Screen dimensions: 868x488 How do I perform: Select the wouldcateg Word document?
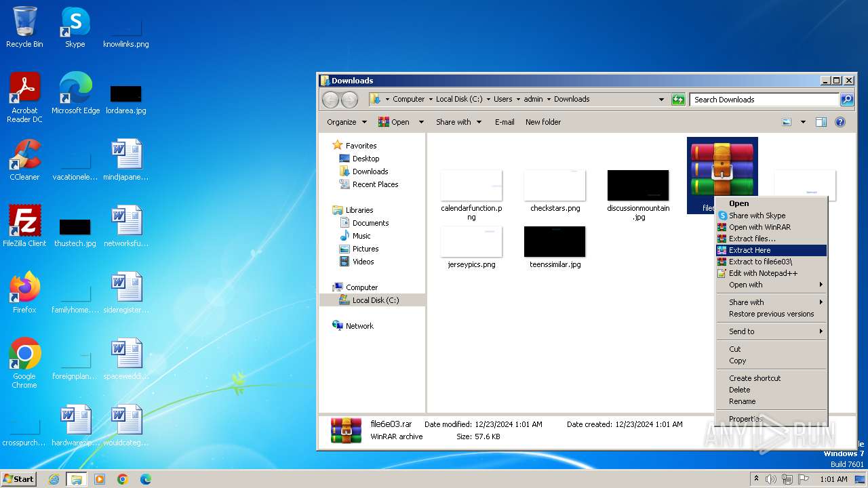[x=125, y=426]
